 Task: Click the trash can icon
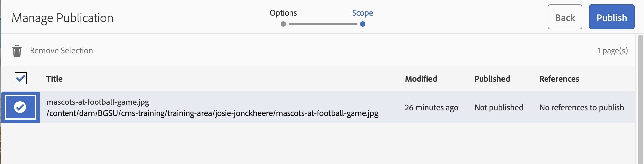[x=17, y=51]
